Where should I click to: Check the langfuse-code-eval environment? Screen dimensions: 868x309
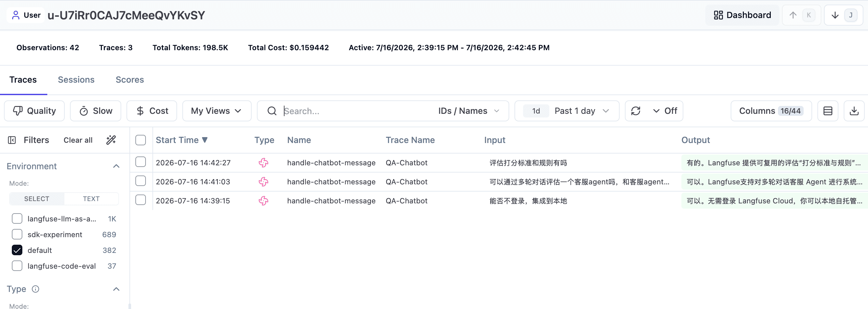coord(17,266)
